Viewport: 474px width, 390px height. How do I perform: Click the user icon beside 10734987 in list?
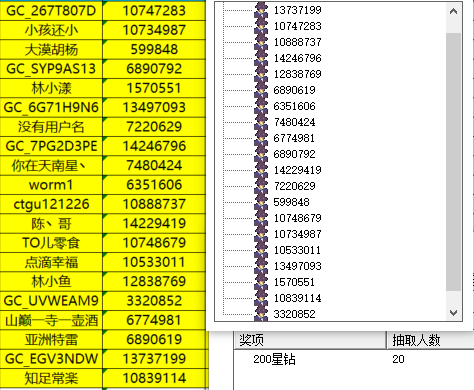(x=261, y=234)
